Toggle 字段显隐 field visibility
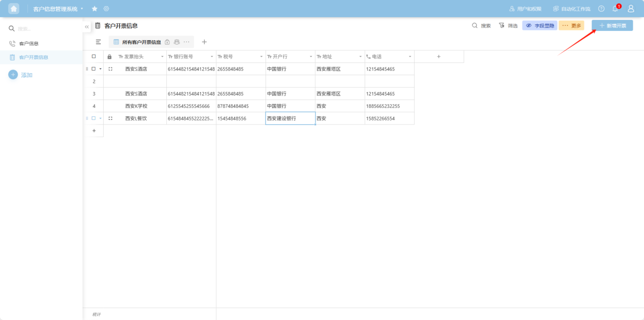The width and height of the screenshot is (644, 320). coord(539,24)
